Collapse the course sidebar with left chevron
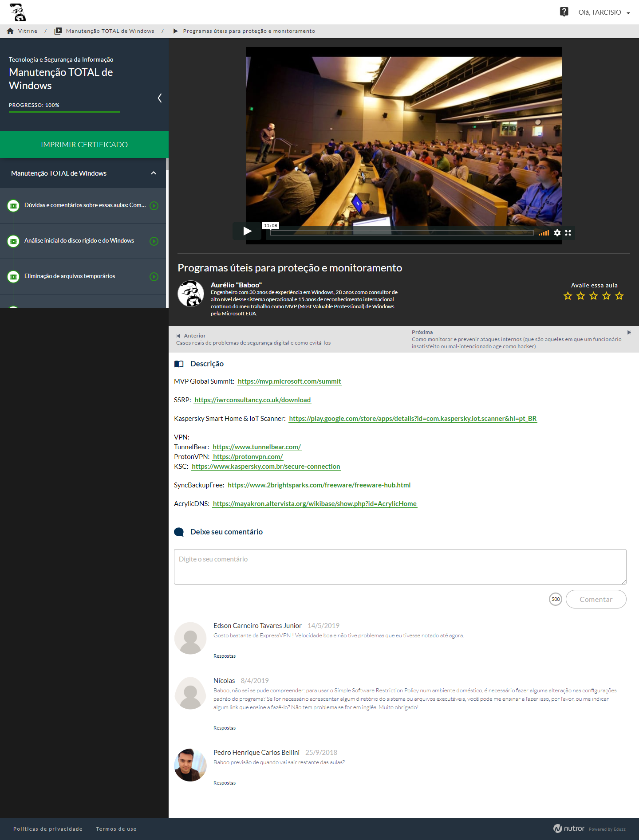Image resolution: width=639 pixels, height=840 pixels. click(160, 98)
